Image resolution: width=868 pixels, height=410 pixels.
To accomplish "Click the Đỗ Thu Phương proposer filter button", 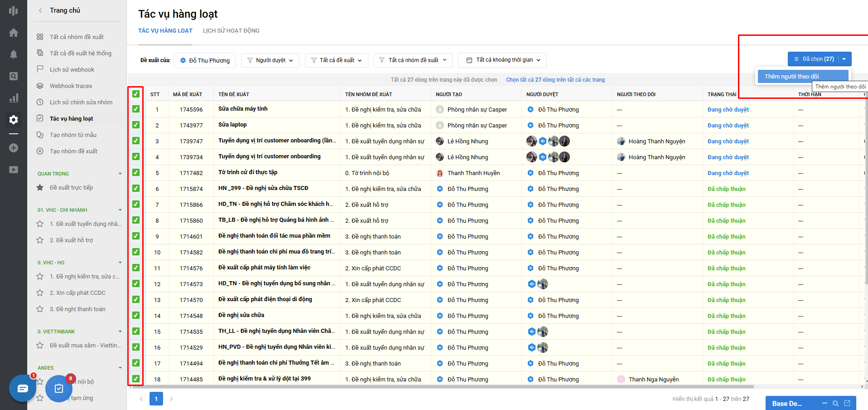I will coord(205,60).
